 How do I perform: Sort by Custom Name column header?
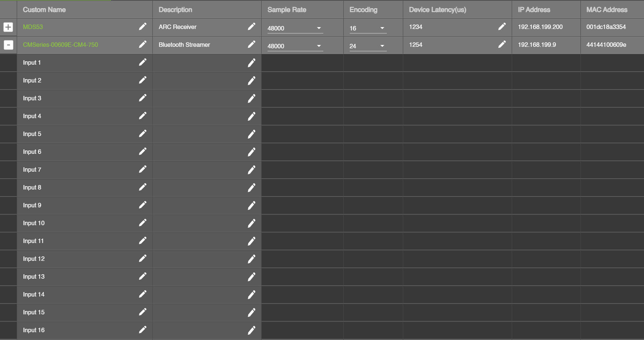point(44,10)
